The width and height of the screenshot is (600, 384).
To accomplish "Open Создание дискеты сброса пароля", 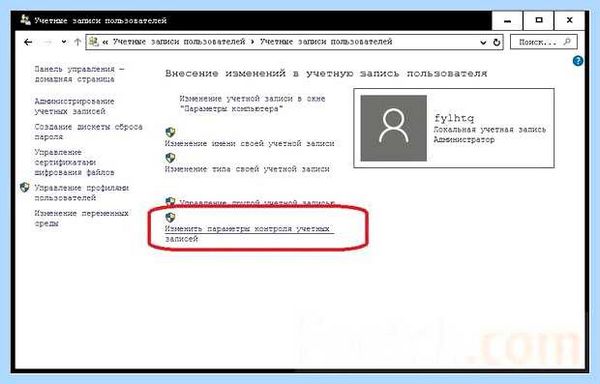I will coord(88,132).
